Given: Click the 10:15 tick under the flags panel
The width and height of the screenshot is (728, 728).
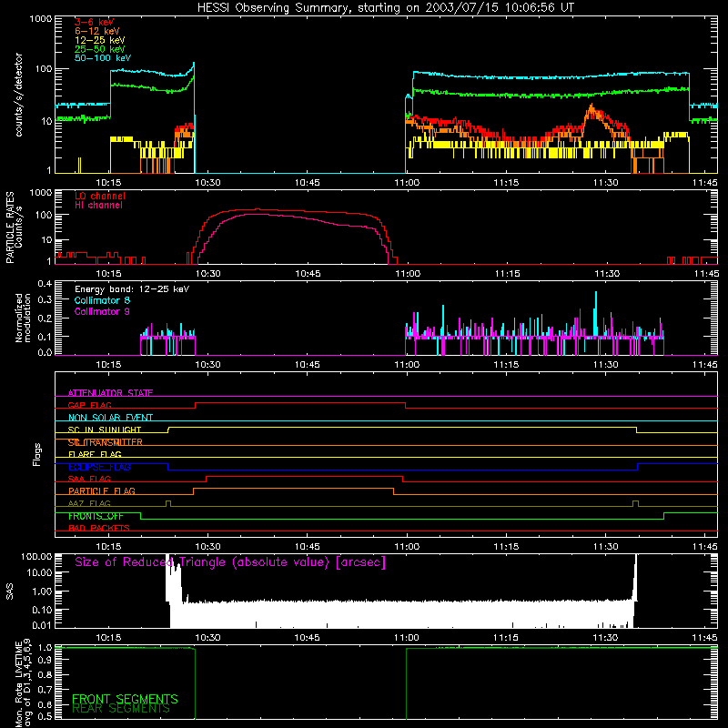Looking at the screenshot, I should point(108,547).
